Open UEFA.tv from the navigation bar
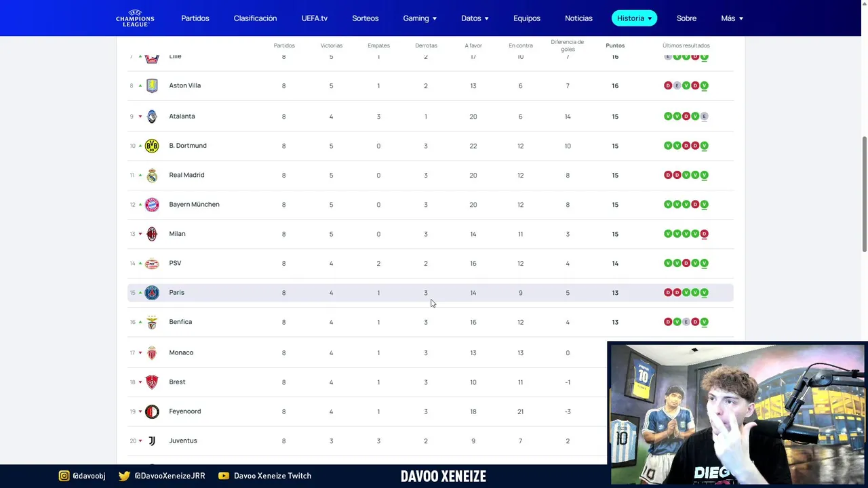The height and width of the screenshot is (488, 868). pos(315,18)
